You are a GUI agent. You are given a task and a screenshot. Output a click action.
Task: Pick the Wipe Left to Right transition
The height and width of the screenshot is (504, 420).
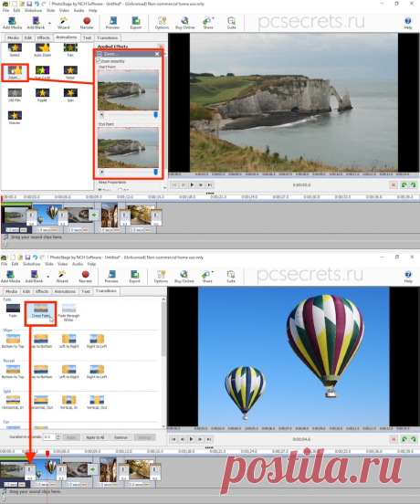click(x=68, y=341)
